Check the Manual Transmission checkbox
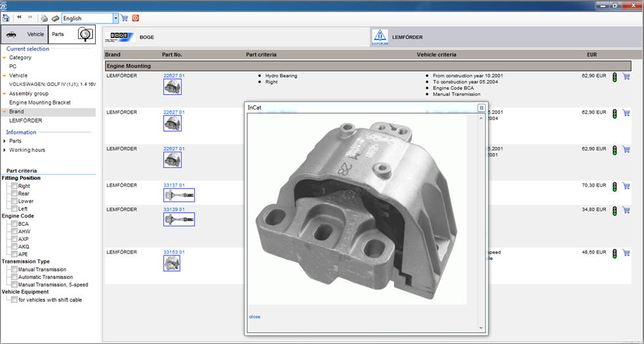This screenshot has height=344, width=644. [14, 269]
